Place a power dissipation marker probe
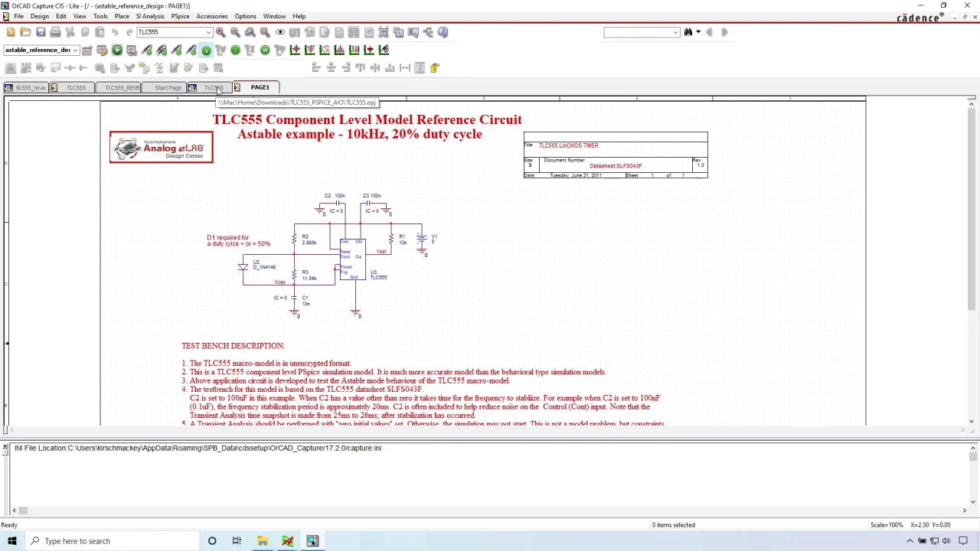This screenshot has width=980, height=551. (x=191, y=51)
